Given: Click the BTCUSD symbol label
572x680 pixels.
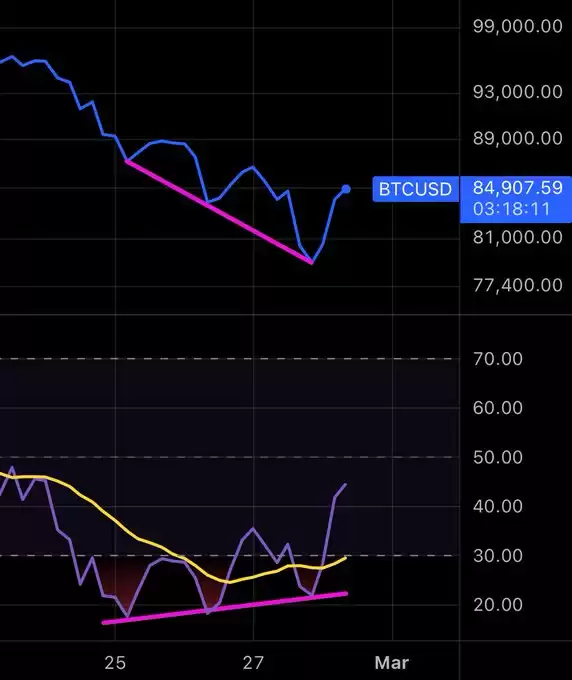Looking at the screenshot, I should point(415,189).
